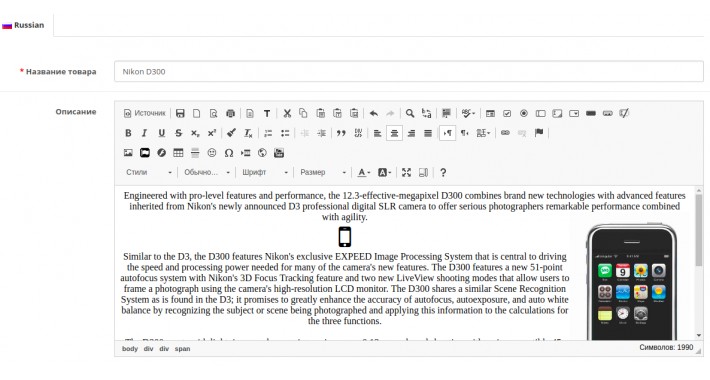Toggle Superscript formatting
This screenshot has height=380, width=710.
tap(211, 133)
